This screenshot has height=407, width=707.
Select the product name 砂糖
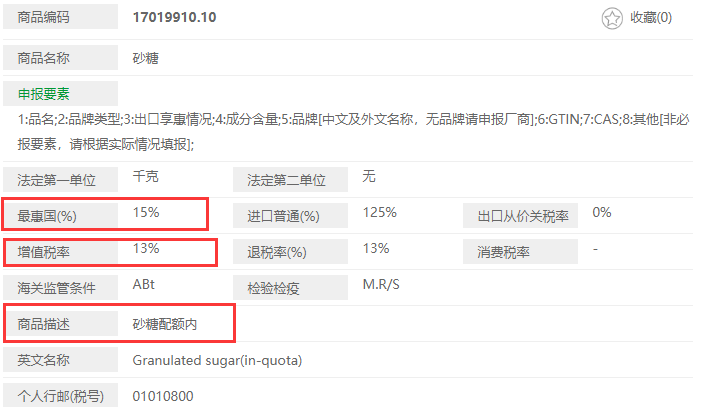[x=146, y=58]
